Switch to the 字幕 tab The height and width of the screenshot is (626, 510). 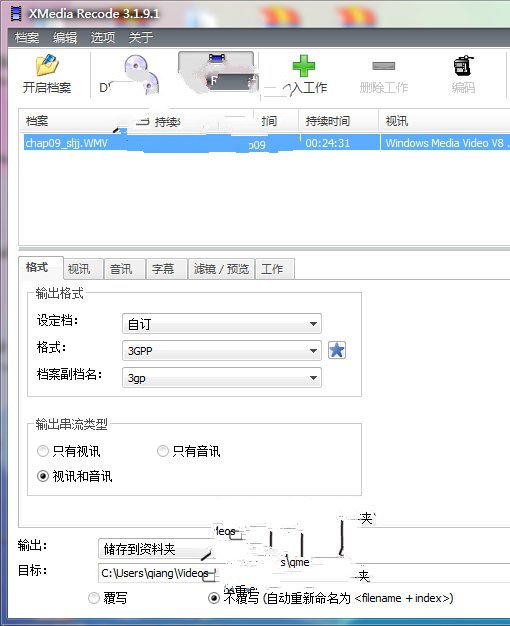tap(167, 269)
